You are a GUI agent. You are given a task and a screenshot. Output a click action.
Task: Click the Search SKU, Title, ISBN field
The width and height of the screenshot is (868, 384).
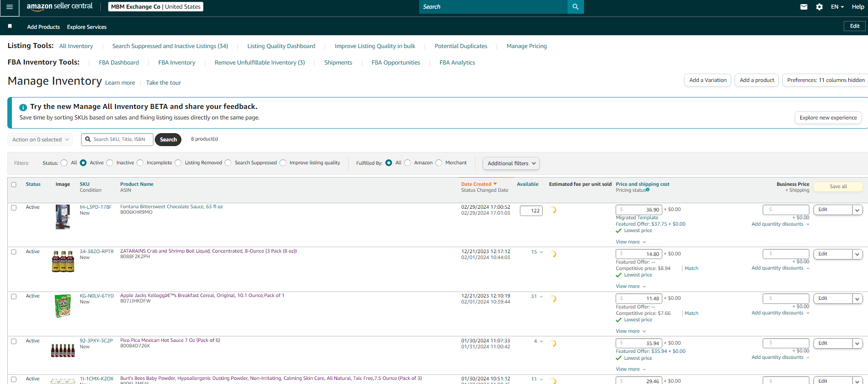tap(117, 140)
